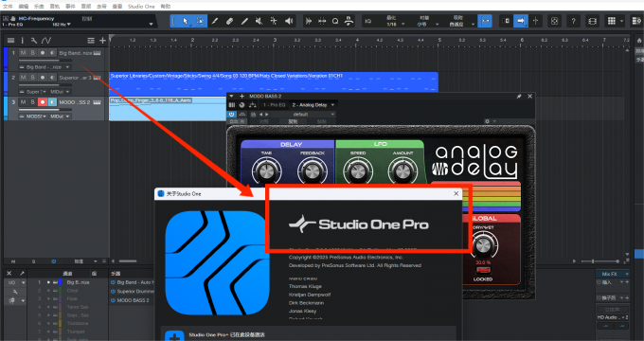Toggle the autoscroll arrow button
Image resolution: width=644 pixels, height=341 pixels.
tap(521, 21)
